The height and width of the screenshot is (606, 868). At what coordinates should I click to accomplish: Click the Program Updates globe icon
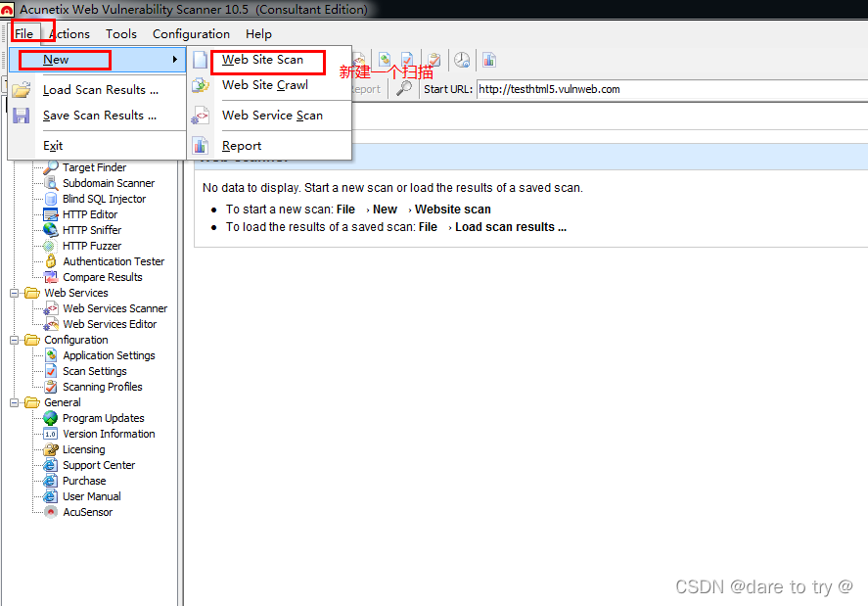[50, 418]
